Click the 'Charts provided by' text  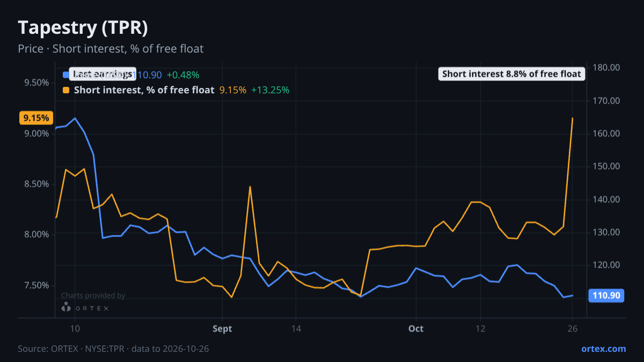coord(93,295)
